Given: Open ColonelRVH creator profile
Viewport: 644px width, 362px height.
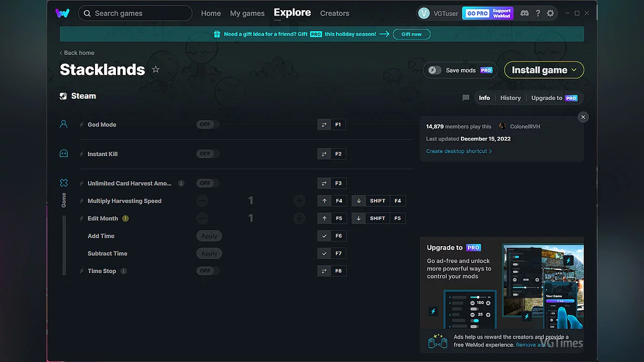Looking at the screenshot, I should [519, 127].
